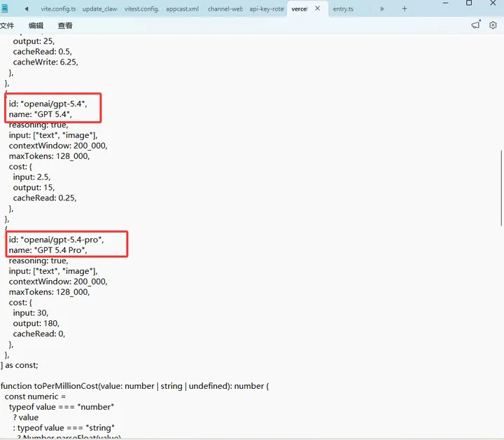Open the channel-web tab
The height and width of the screenshot is (440, 504).
click(225, 9)
